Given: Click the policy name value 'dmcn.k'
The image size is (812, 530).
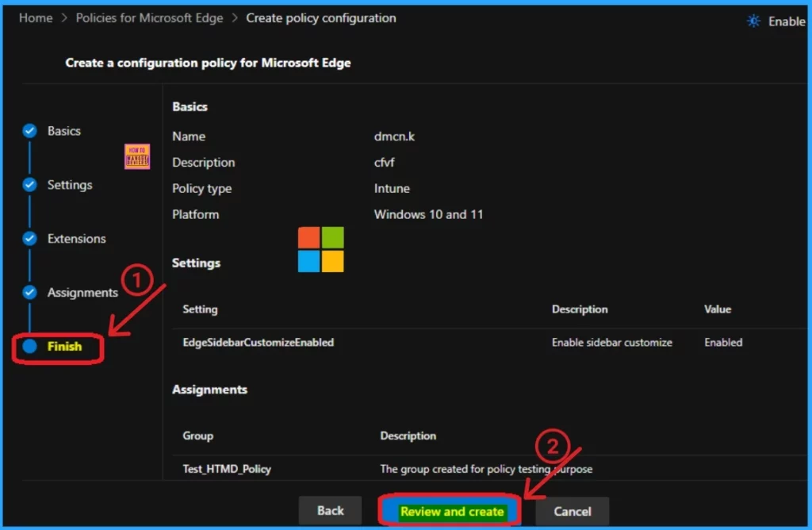Looking at the screenshot, I should click(x=394, y=136).
